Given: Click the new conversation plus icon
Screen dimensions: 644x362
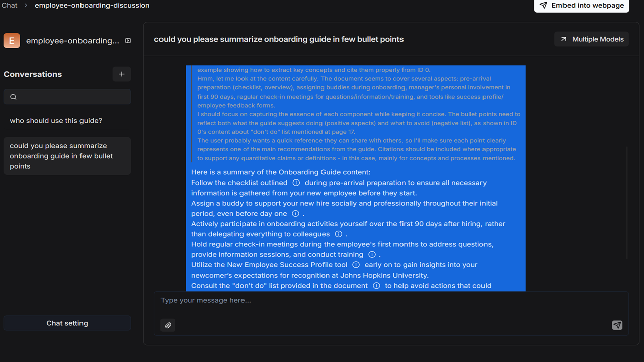Looking at the screenshot, I should [122, 74].
